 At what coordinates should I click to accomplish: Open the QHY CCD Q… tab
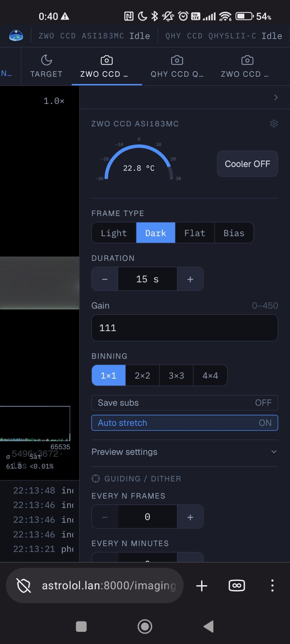click(177, 67)
